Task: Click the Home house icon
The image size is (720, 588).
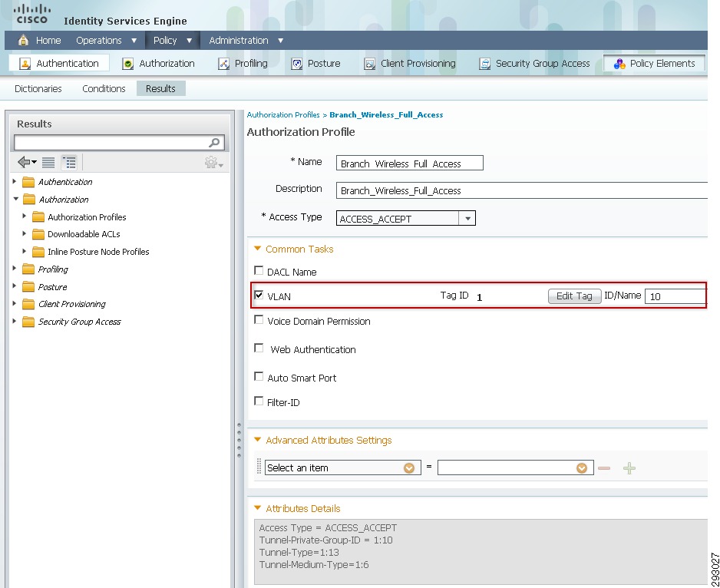Action: [23, 41]
